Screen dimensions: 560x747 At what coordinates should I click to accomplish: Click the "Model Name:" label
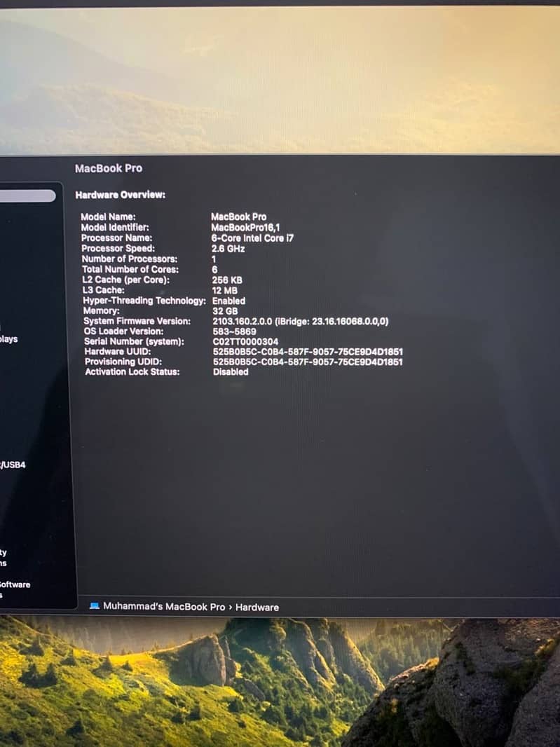pos(108,217)
